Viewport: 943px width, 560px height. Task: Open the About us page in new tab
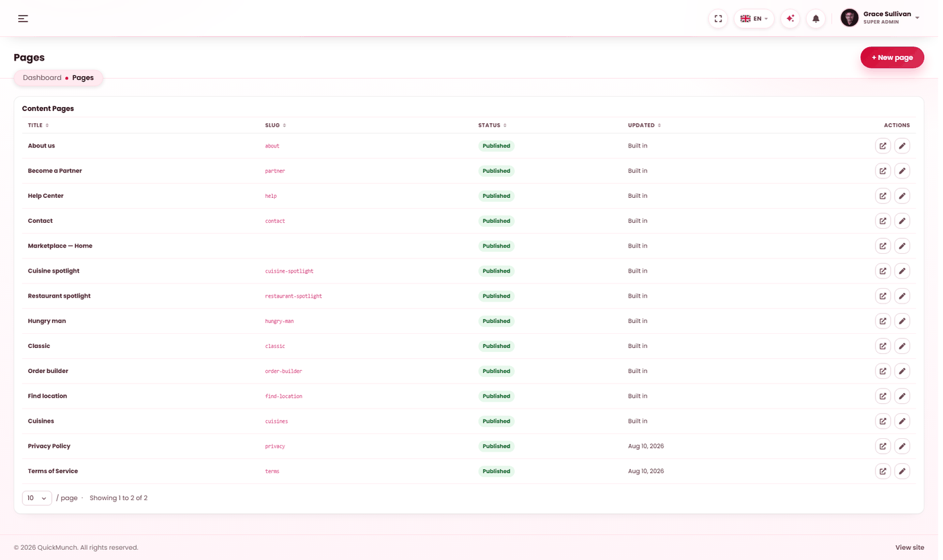point(882,146)
